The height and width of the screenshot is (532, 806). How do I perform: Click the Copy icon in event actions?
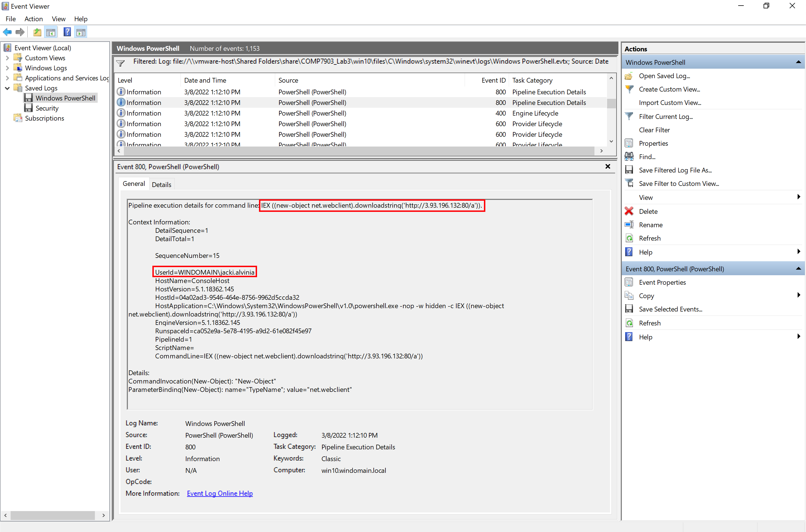click(x=629, y=296)
